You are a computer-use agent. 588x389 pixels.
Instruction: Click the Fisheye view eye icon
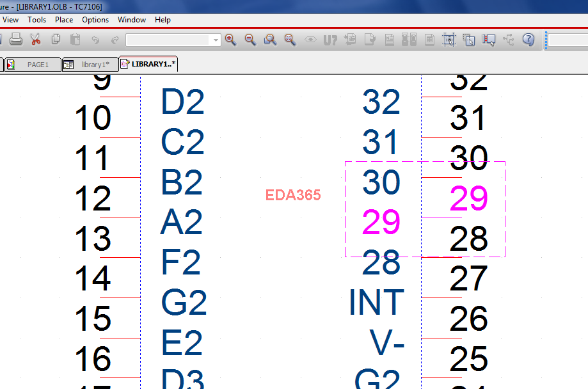click(x=310, y=40)
